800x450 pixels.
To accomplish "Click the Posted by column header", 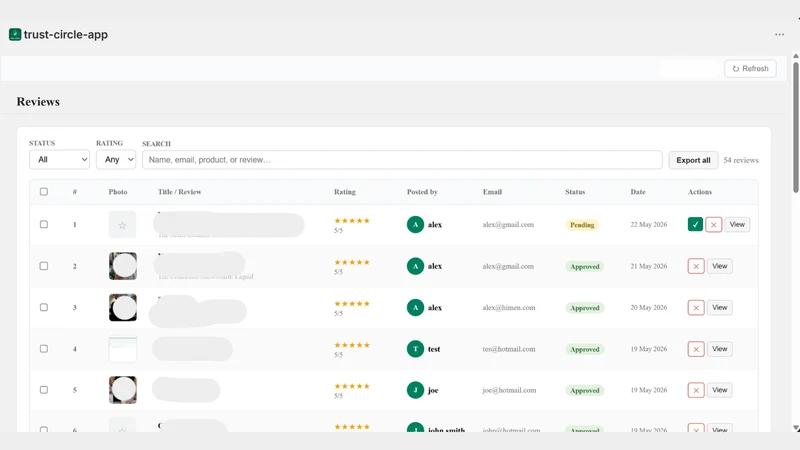I will coord(422,192).
